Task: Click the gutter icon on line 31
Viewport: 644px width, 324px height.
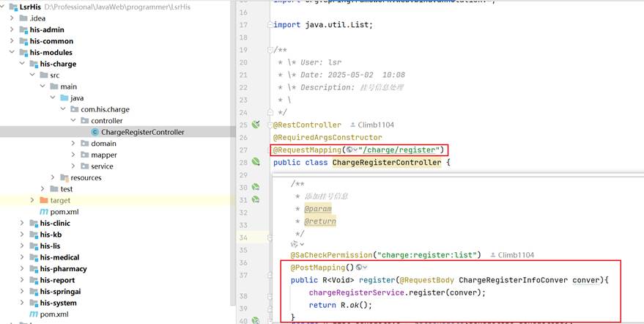Action: click(256, 200)
